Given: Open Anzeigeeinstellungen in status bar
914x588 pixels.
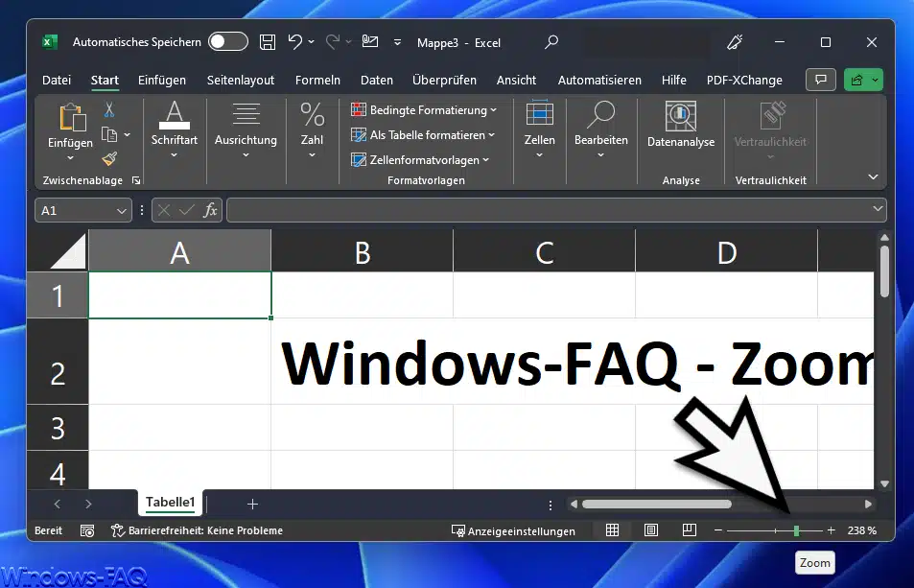Looking at the screenshot, I should click(x=513, y=530).
